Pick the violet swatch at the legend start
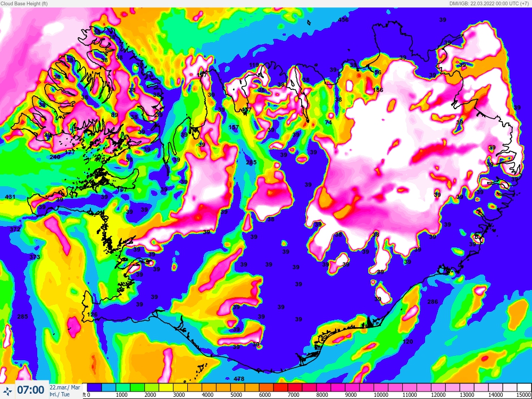The width and height of the screenshot is (532, 399). pos(94,387)
